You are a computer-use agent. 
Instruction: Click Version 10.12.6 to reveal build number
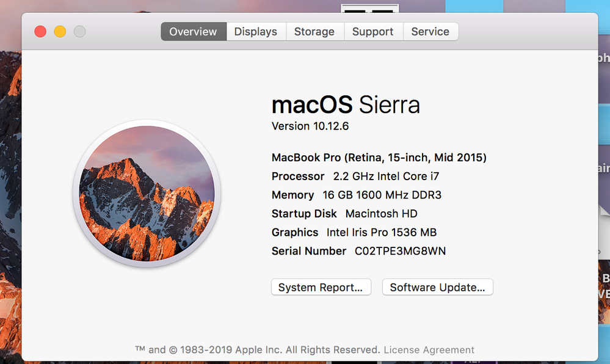310,126
